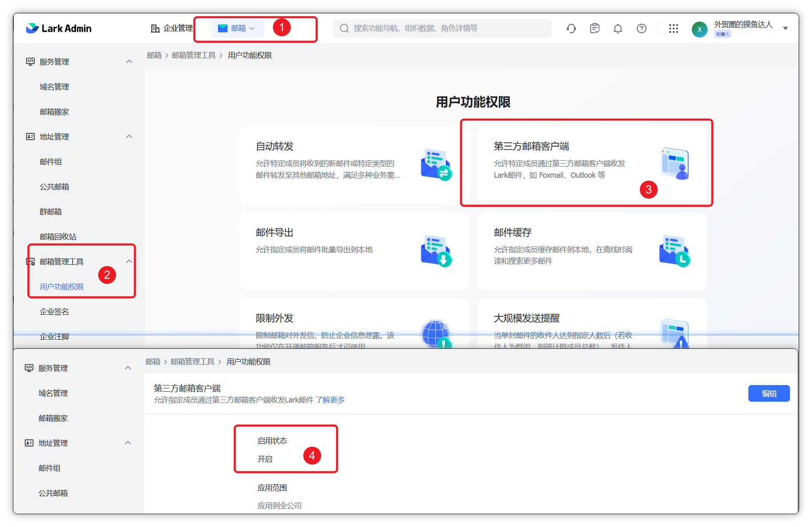Open the 邮箱 module dropdown
The width and height of the screenshot is (812, 527).
pyautogui.click(x=237, y=28)
